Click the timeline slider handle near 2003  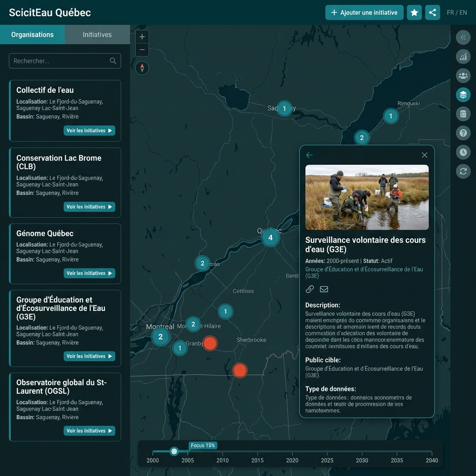[x=174, y=451]
